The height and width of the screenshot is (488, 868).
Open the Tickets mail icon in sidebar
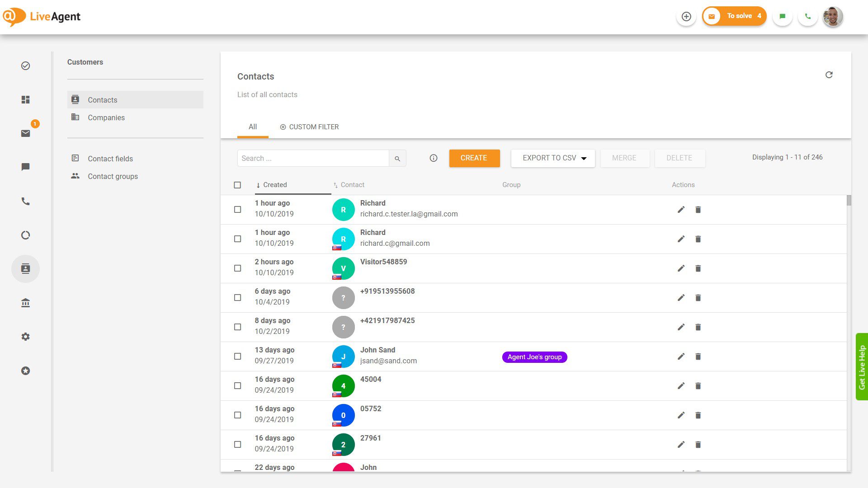click(x=25, y=133)
